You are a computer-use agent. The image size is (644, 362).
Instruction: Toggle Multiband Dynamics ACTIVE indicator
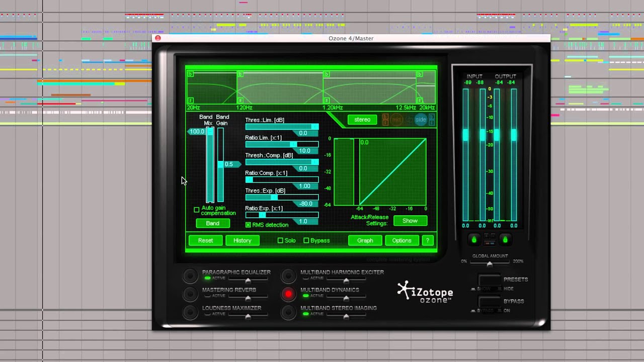click(x=305, y=296)
